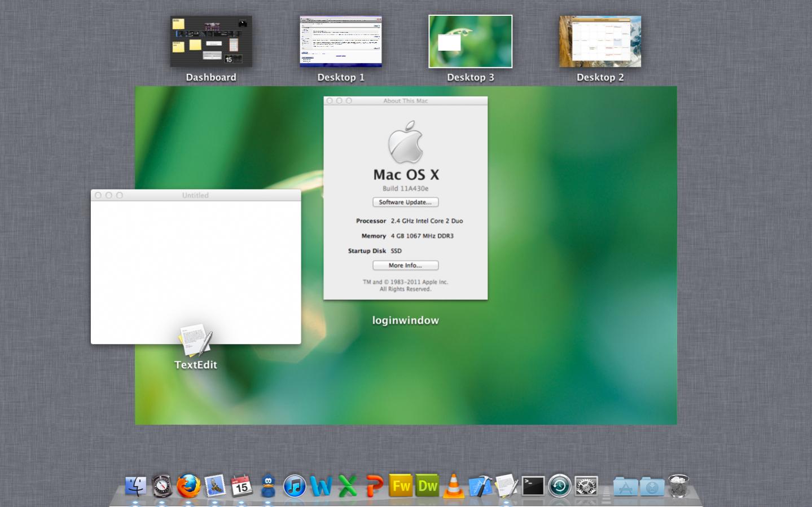The image size is (812, 507).
Task: Switch to Desktop 2 space
Action: pyautogui.click(x=600, y=42)
